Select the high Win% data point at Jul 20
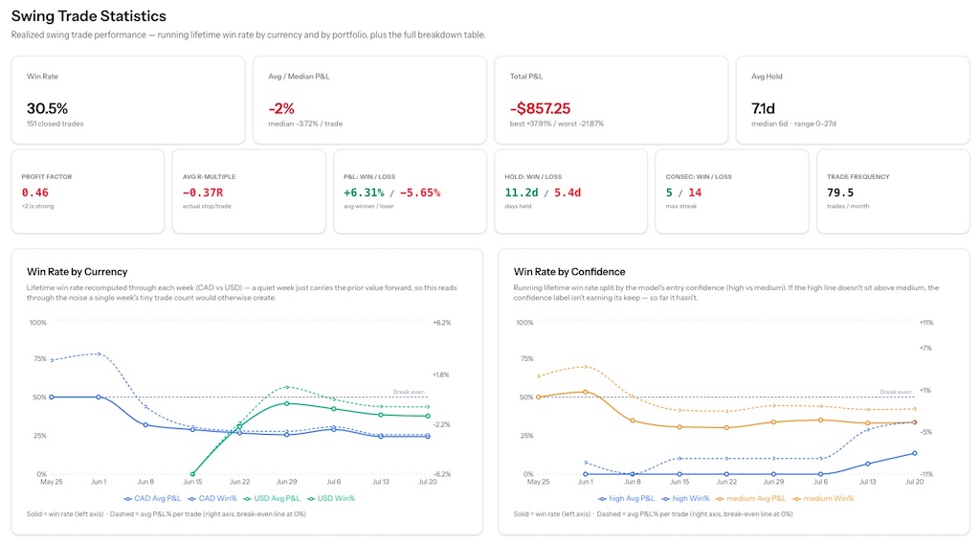Image resolution: width=980 pixels, height=545 pixels. coord(914,453)
